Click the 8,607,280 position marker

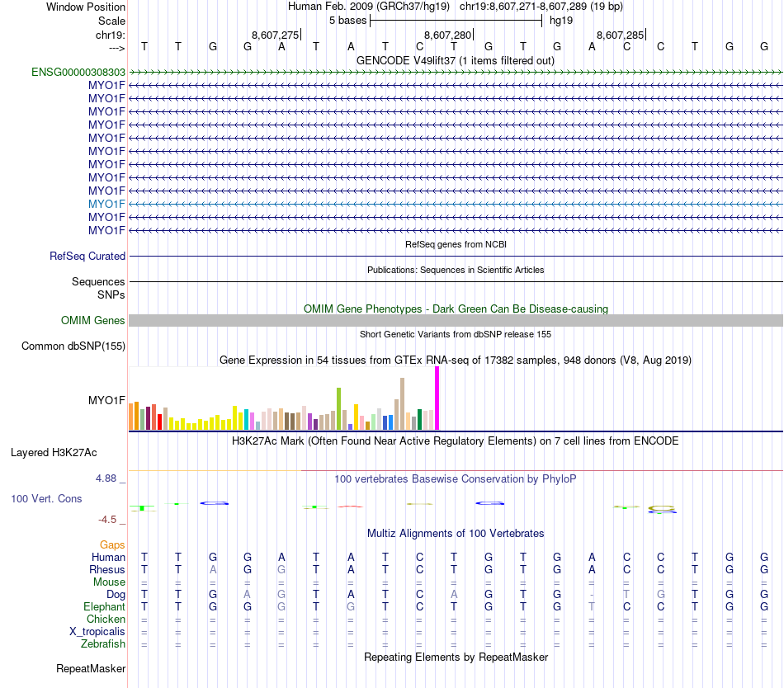(x=448, y=35)
